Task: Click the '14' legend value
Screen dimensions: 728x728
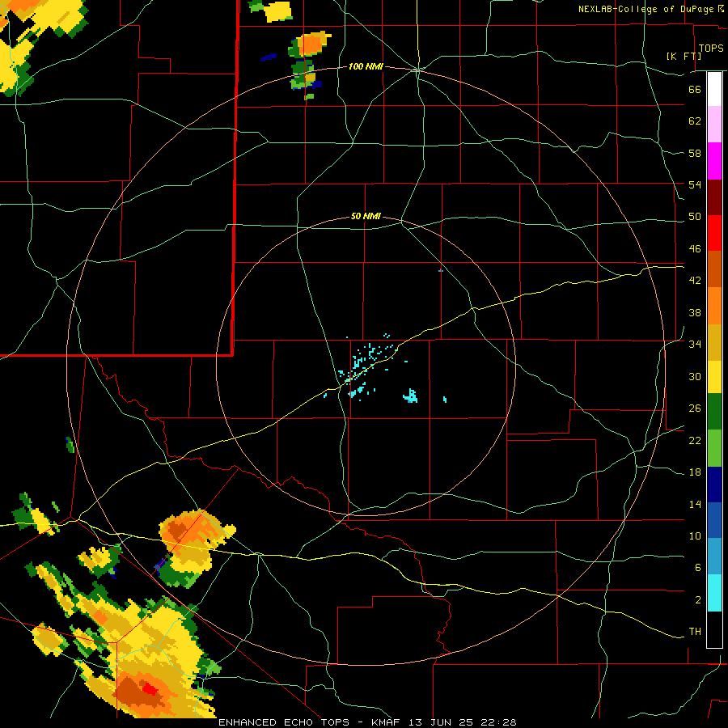Action: coord(695,504)
